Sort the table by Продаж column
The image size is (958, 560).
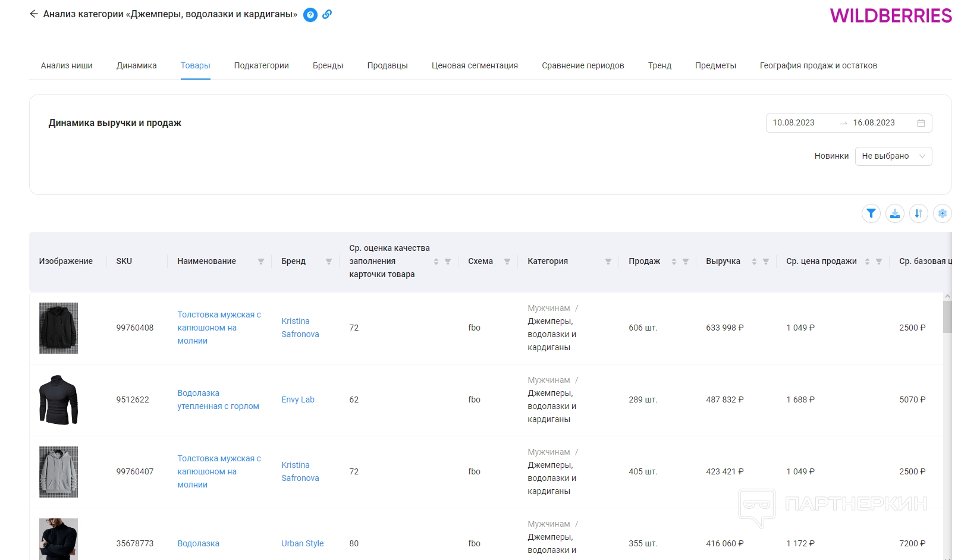tap(674, 262)
